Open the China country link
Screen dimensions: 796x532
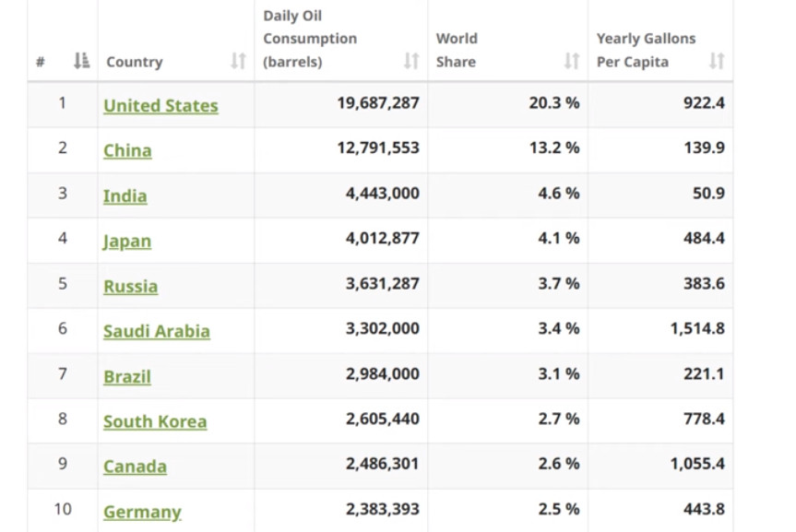tap(127, 151)
